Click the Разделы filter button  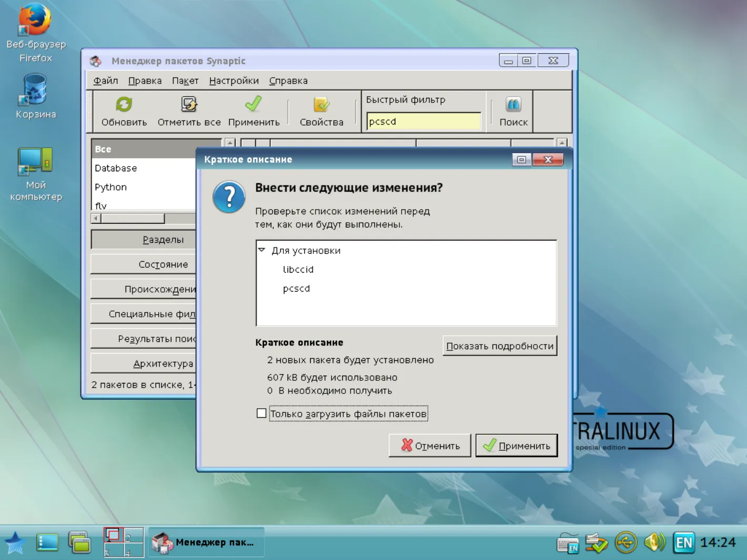(144, 240)
